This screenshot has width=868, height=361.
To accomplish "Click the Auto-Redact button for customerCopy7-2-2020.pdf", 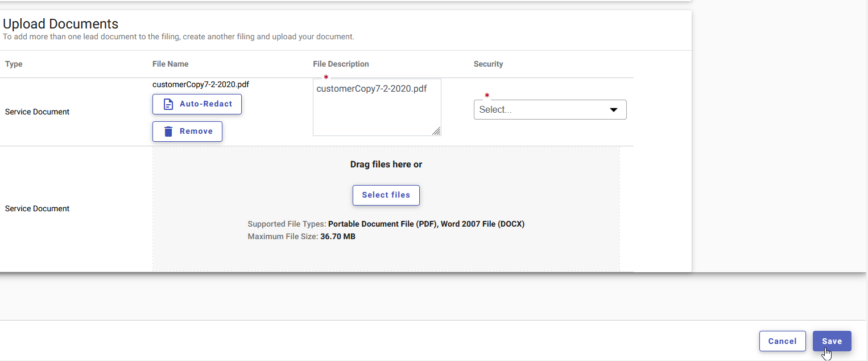I will coord(197,104).
